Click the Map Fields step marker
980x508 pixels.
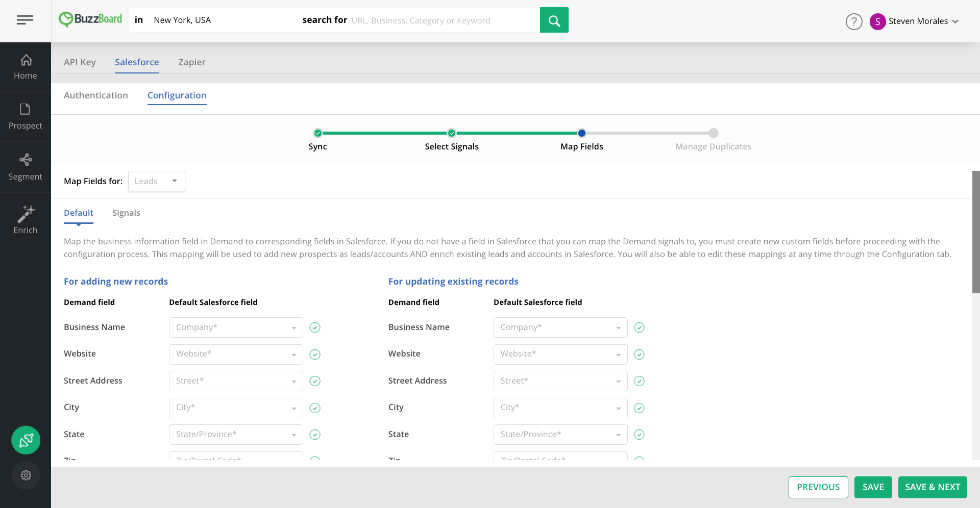582,133
